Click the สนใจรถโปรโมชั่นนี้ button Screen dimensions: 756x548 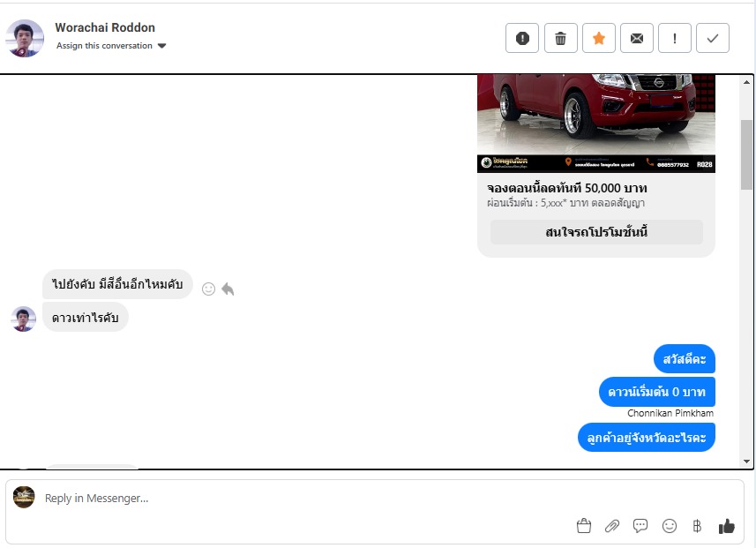tap(596, 232)
